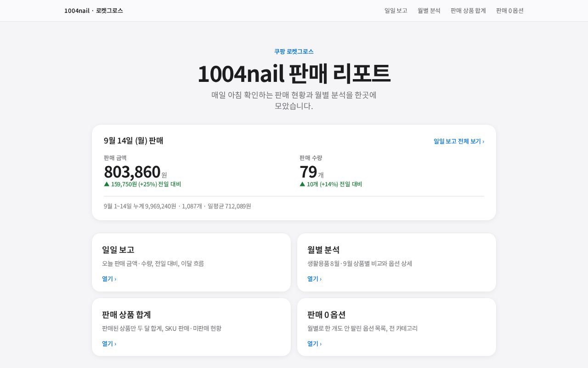The image size is (588, 368).
Task: Click the green up triangle beside 10개
Action: 302,184
